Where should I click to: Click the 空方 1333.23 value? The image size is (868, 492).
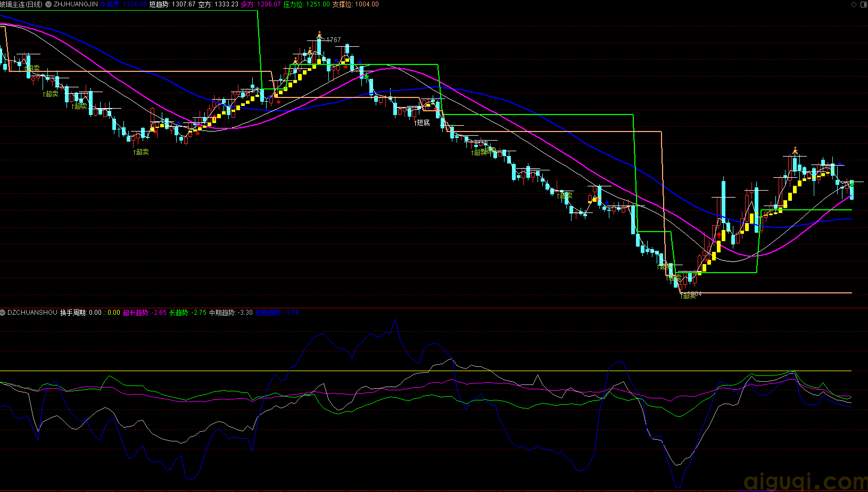[x=218, y=4]
